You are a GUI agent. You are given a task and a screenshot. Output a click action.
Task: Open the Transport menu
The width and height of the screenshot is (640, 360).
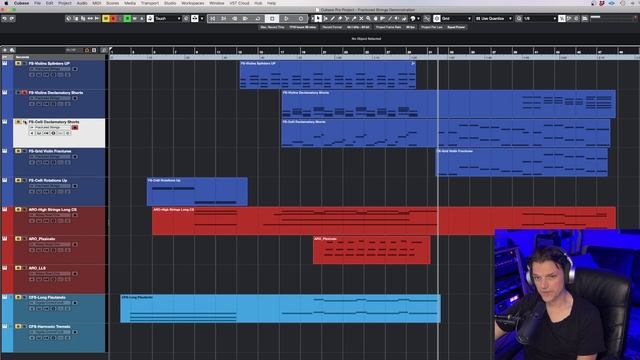point(150,3)
